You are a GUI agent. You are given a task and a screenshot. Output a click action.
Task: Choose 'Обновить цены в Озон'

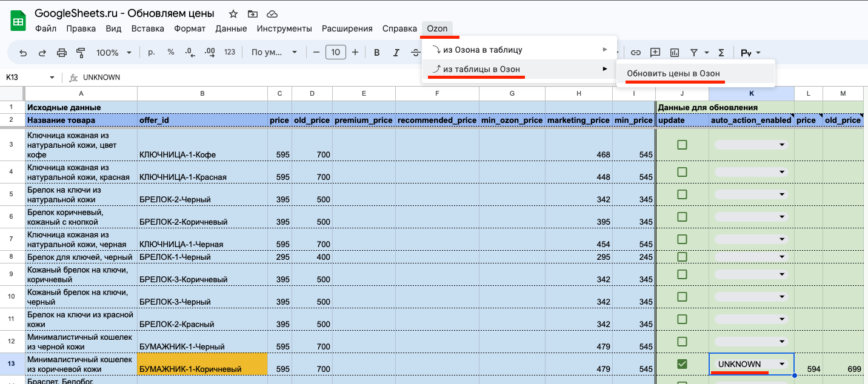(x=696, y=73)
